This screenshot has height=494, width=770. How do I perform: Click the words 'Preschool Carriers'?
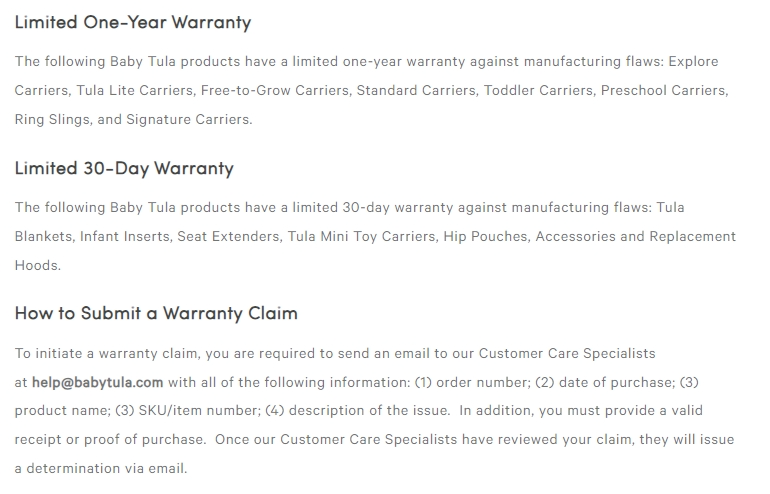click(x=664, y=90)
